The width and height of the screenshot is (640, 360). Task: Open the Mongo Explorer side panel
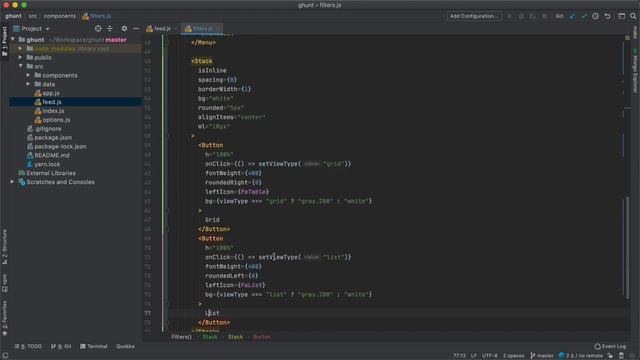pyautogui.click(x=635, y=71)
